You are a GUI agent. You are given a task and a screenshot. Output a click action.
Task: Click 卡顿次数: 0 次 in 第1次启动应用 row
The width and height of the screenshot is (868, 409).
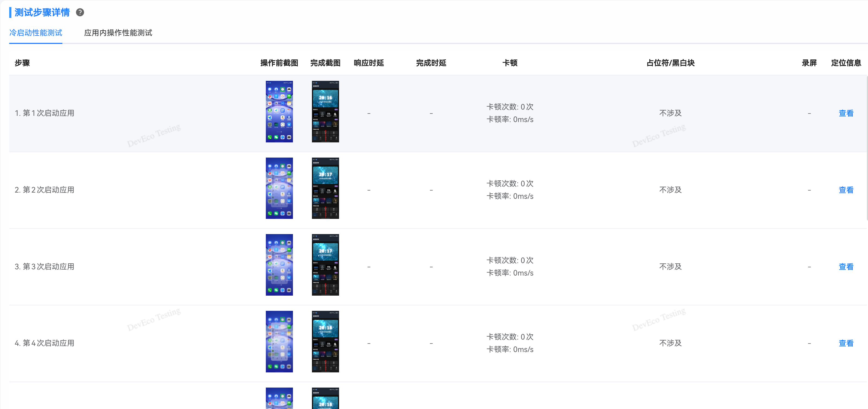click(510, 107)
